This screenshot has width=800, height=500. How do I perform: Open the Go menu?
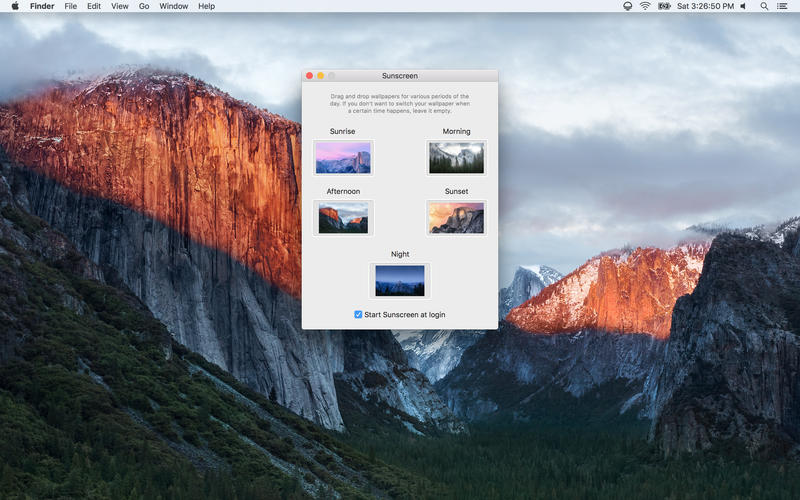click(x=144, y=6)
